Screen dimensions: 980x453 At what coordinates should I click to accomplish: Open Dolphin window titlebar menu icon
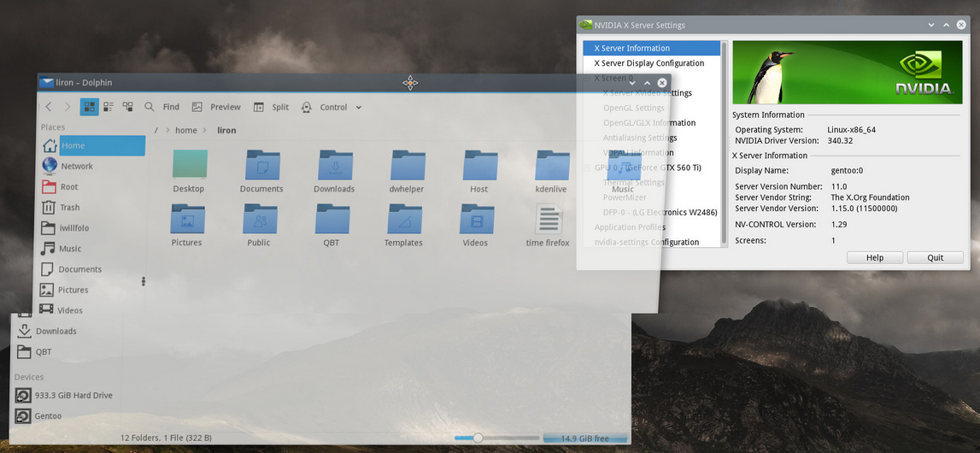point(46,82)
